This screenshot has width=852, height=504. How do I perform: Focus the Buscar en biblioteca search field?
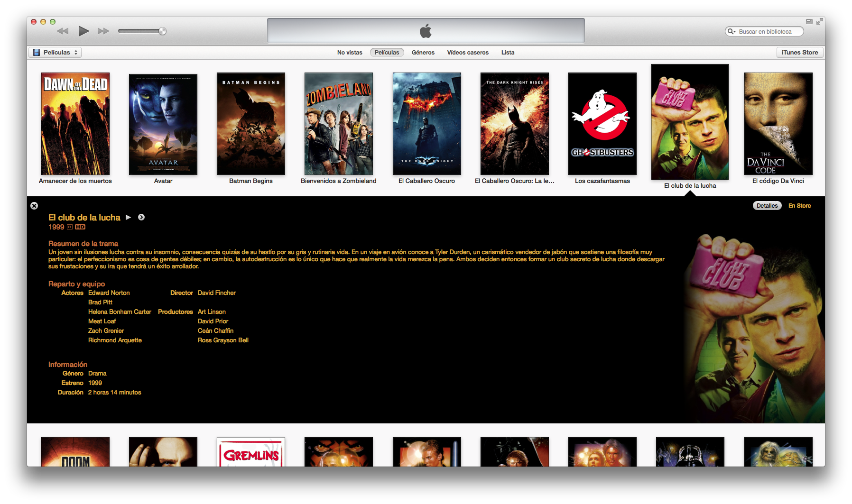[764, 32]
